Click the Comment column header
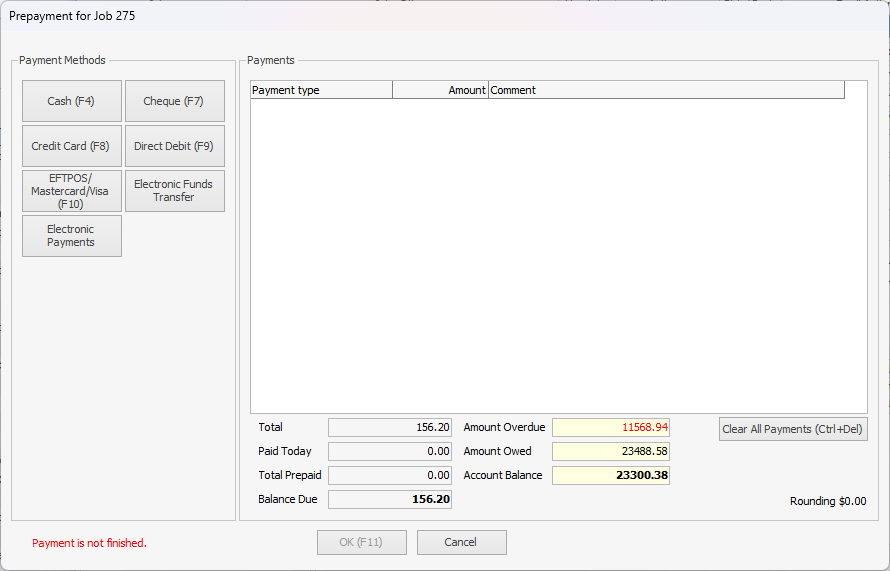The height and width of the screenshot is (571, 890). (666, 90)
